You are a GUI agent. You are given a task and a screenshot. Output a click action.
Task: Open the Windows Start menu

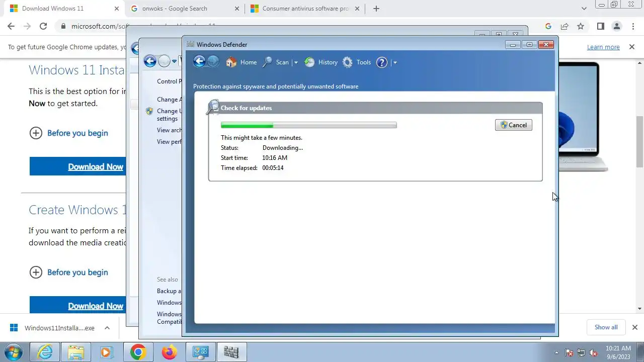click(x=13, y=351)
